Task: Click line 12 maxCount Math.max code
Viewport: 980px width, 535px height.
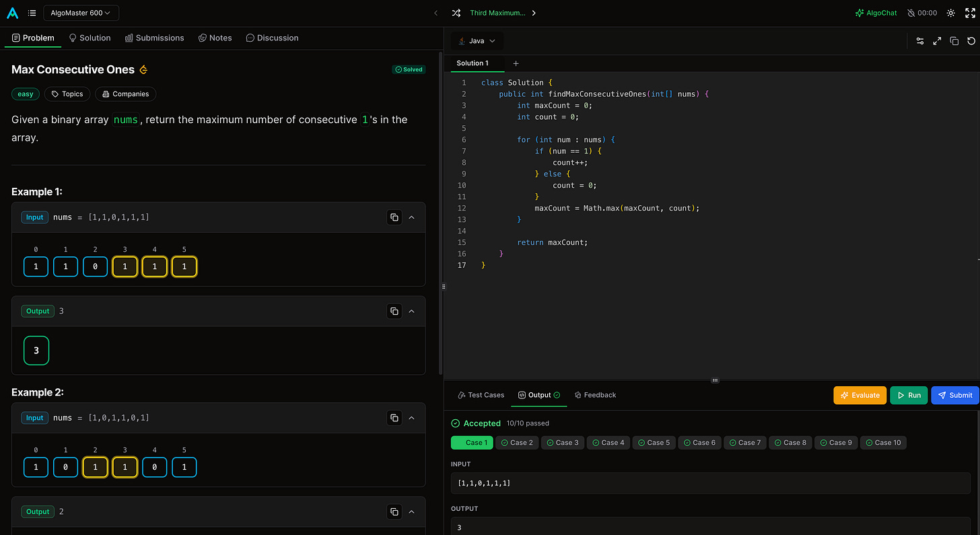Action: pos(617,208)
